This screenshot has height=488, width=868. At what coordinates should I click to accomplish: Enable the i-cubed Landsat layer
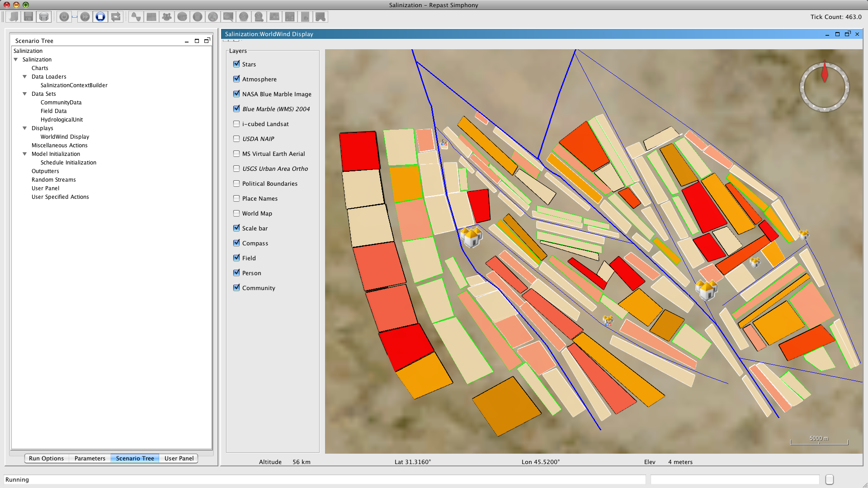click(236, 124)
